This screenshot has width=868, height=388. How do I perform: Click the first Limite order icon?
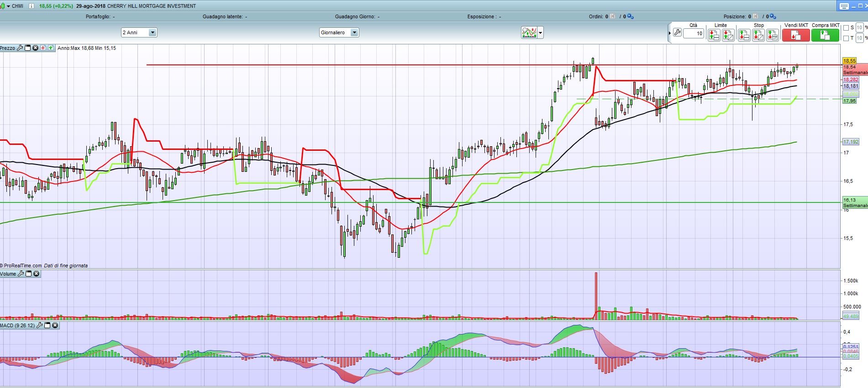click(714, 35)
